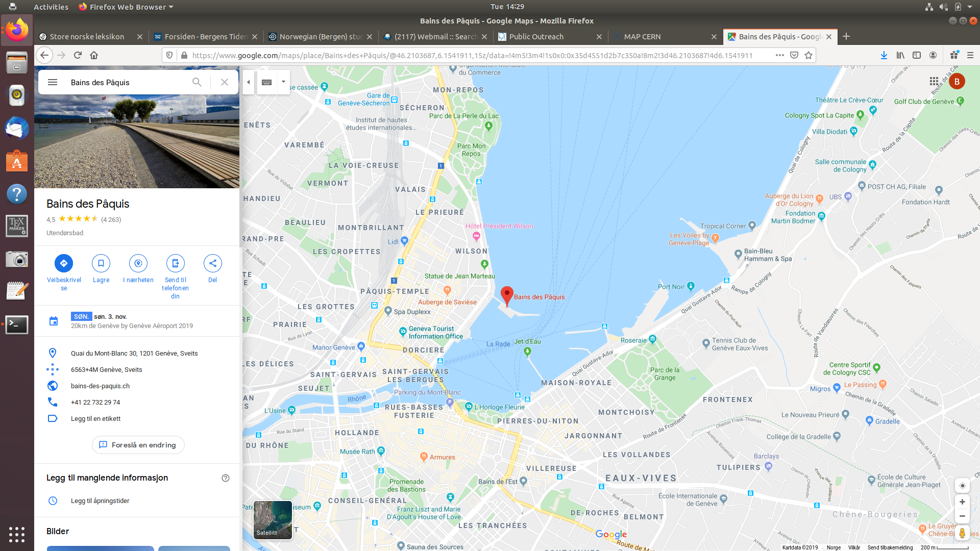Open the Firefox Web Browser app menu
Viewport: 980px width, 551px height.
pos(126,7)
